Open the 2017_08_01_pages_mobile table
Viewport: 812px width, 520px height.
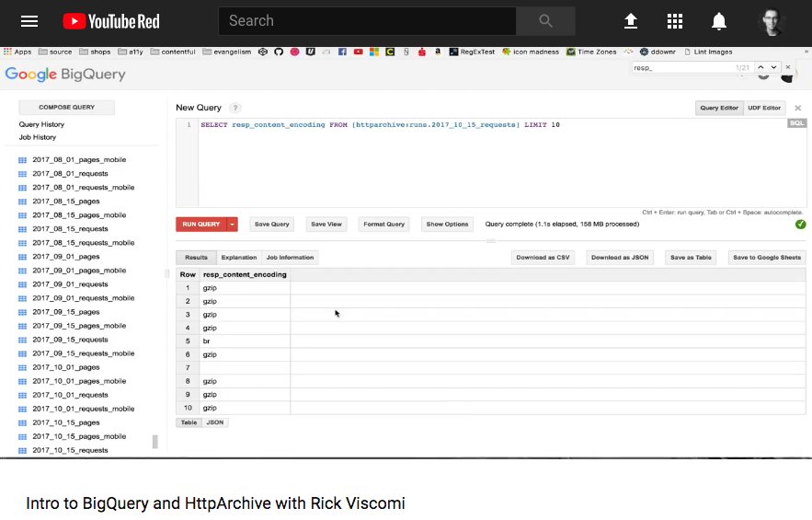click(79, 159)
